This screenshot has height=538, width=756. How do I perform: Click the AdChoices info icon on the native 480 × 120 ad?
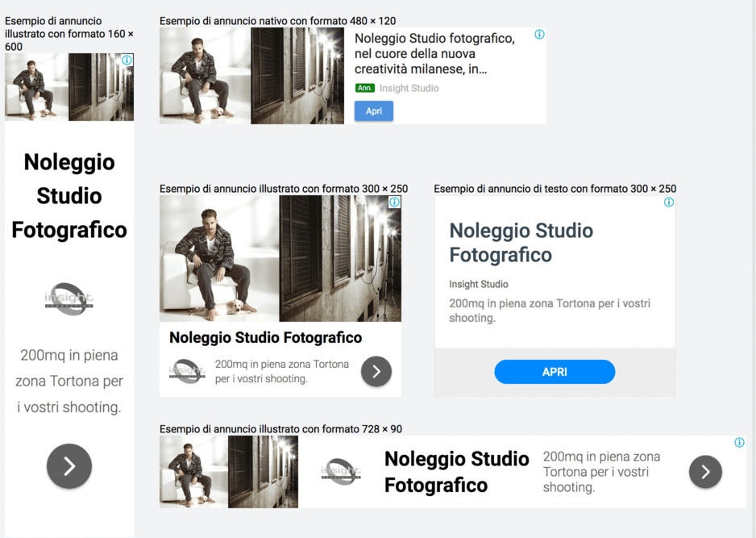click(539, 35)
